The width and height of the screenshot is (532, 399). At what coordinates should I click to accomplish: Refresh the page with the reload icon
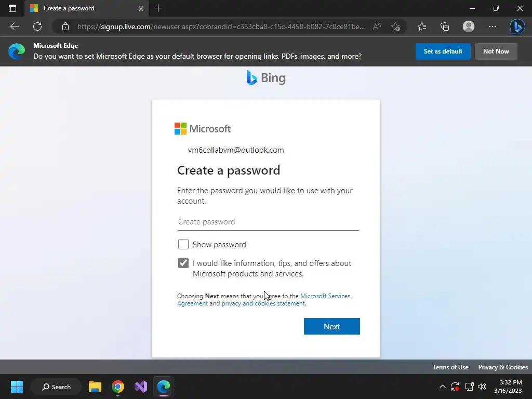point(37,26)
